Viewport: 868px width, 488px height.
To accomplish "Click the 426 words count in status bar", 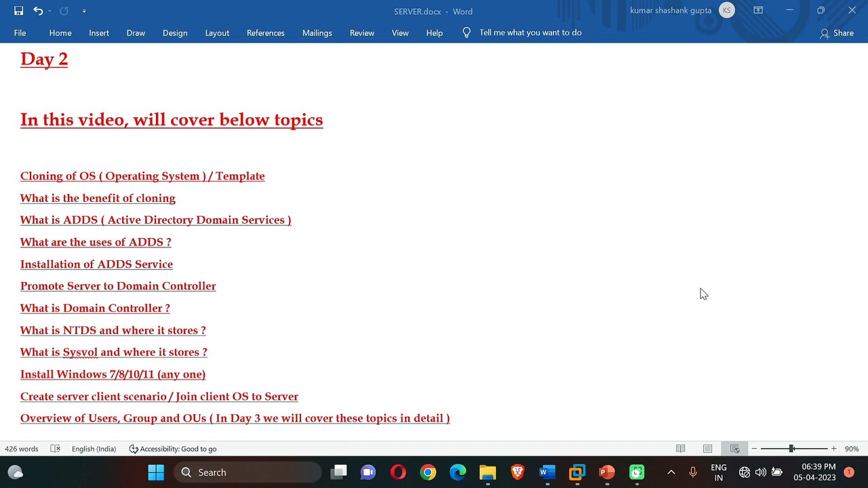I will coord(22,449).
